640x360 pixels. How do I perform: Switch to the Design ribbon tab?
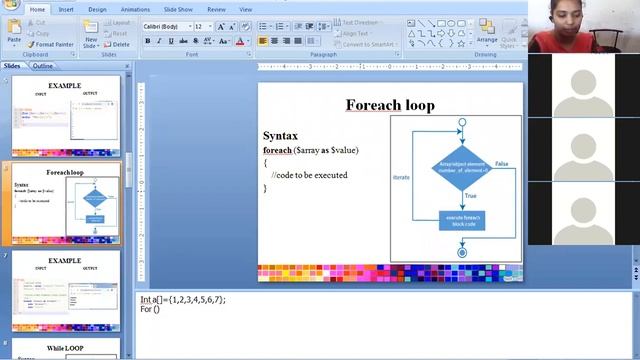(x=97, y=9)
